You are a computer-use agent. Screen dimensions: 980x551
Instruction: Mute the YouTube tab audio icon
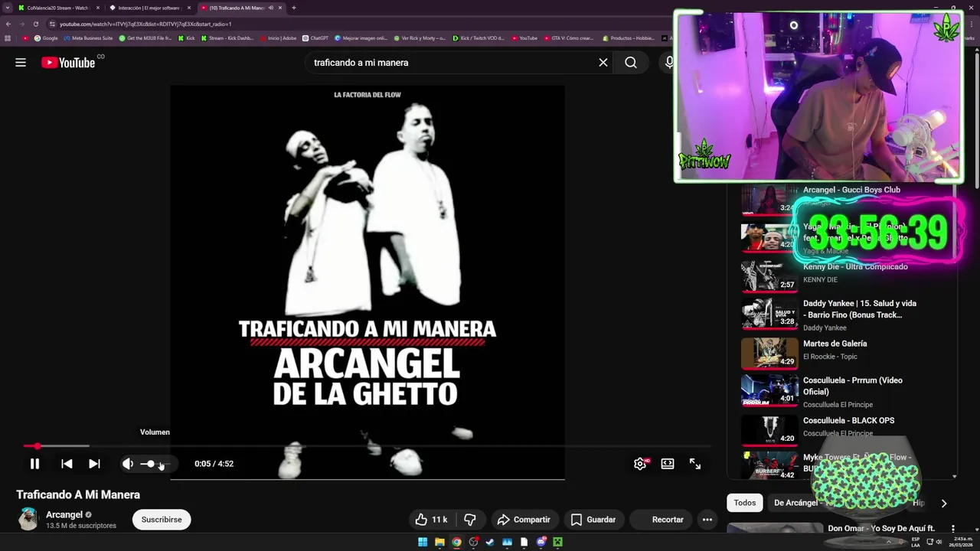tap(270, 8)
